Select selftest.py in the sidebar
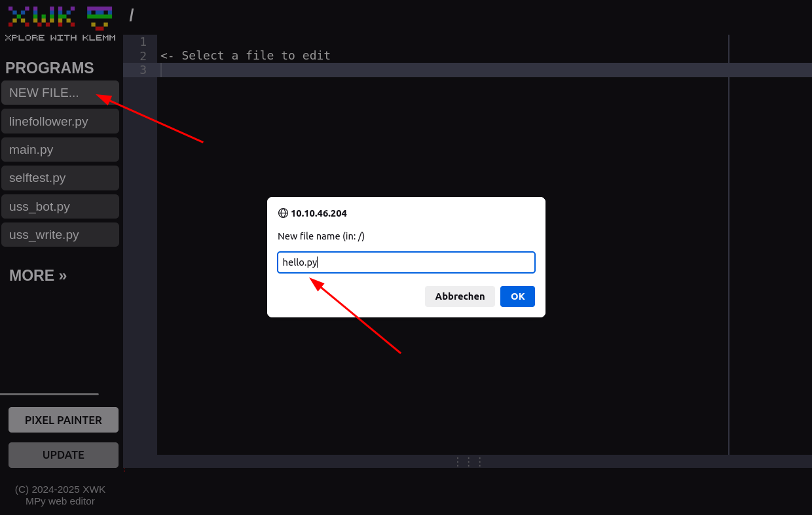The width and height of the screenshot is (812, 515). [60, 178]
